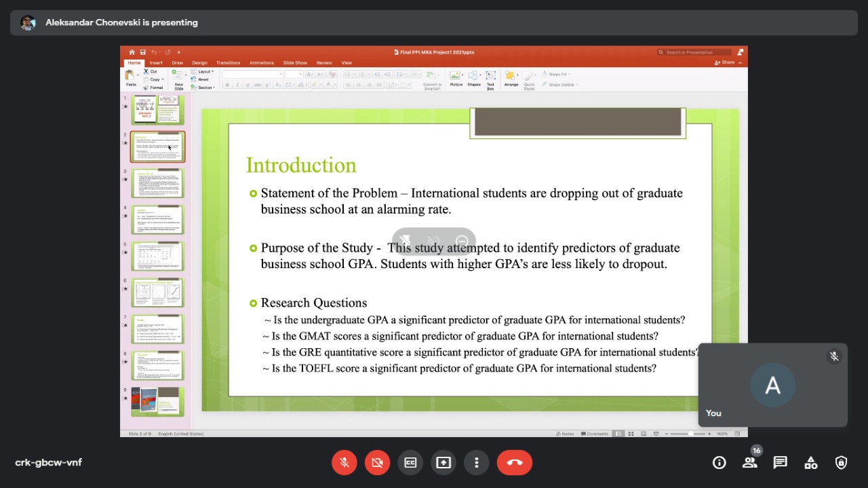This screenshot has height=488, width=868.
Task: Switch to the Insert tab
Action: click(156, 63)
